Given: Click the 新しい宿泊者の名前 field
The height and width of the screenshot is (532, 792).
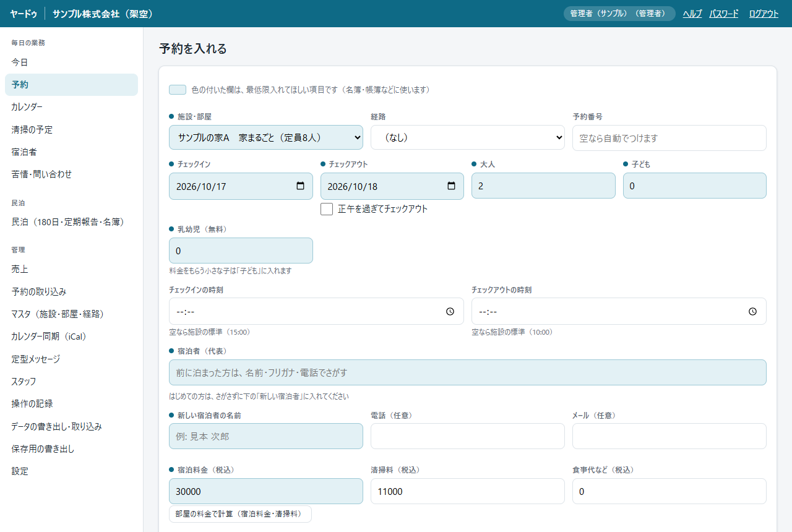Looking at the screenshot, I should coord(266,436).
